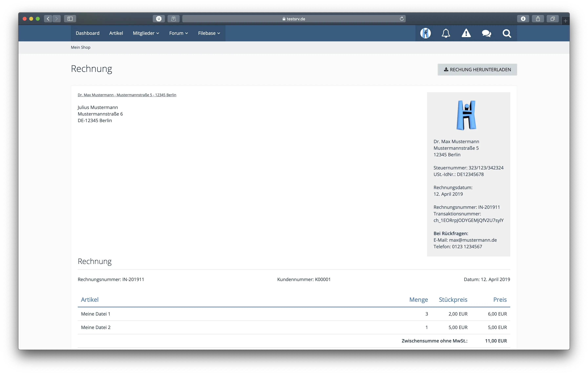Click the Safari share icon

(x=538, y=19)
